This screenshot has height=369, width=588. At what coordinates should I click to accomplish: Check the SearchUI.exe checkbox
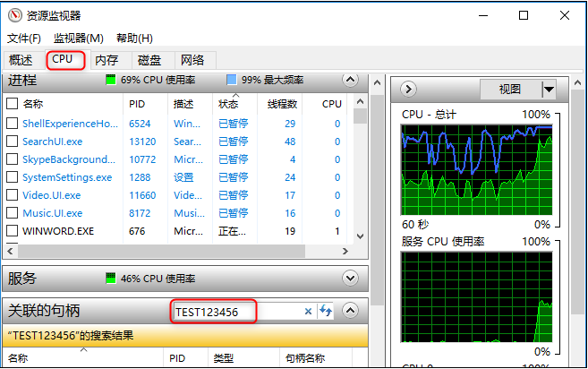pyautogui.click(x=13, y=142)
